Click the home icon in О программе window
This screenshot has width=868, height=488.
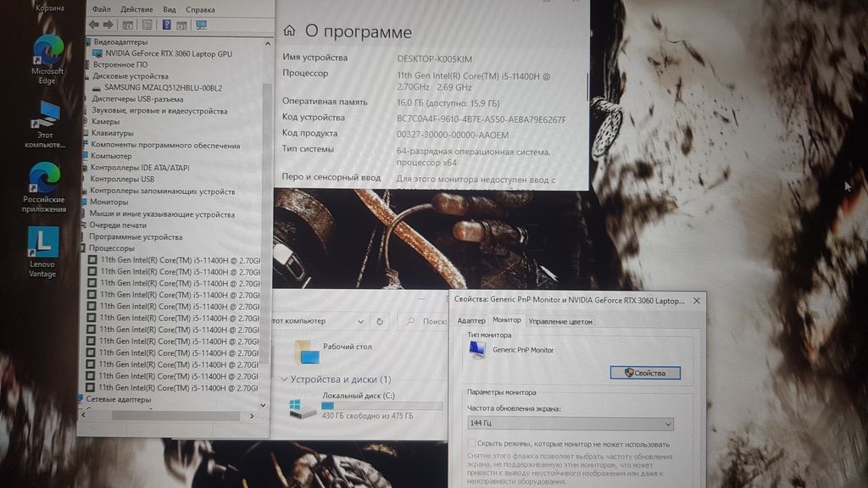click(x=289, y=31)
